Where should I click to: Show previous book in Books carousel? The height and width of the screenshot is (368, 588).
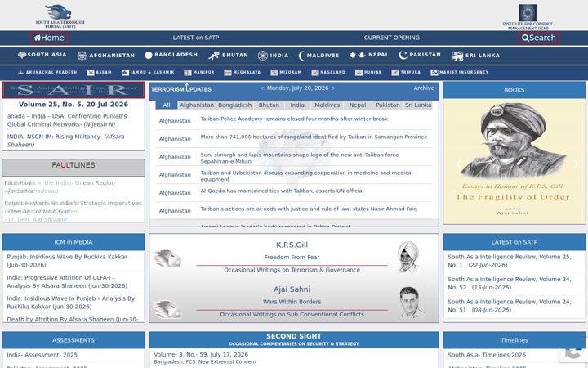(x=458, y=164)
